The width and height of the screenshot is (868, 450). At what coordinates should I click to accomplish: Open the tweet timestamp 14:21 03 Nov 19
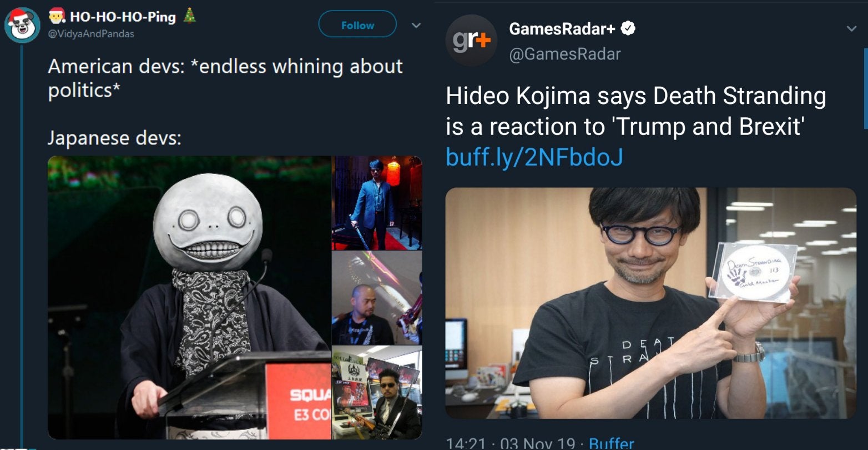point(511,443)
